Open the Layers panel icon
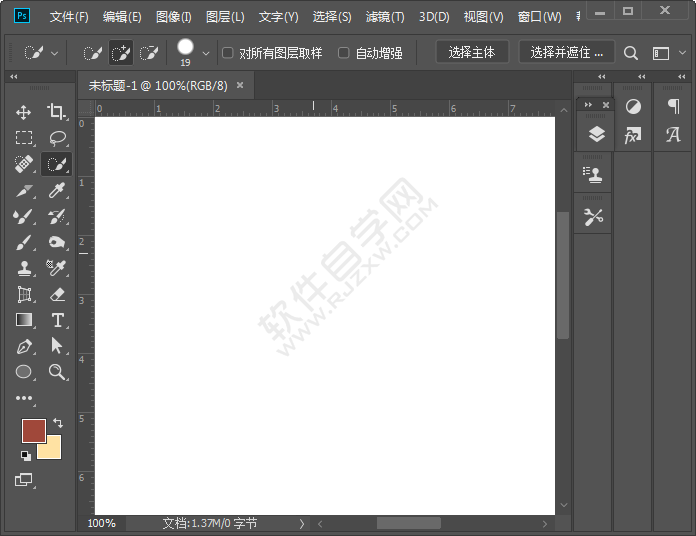This screenshot has width=696, height=536. [596, 134]
